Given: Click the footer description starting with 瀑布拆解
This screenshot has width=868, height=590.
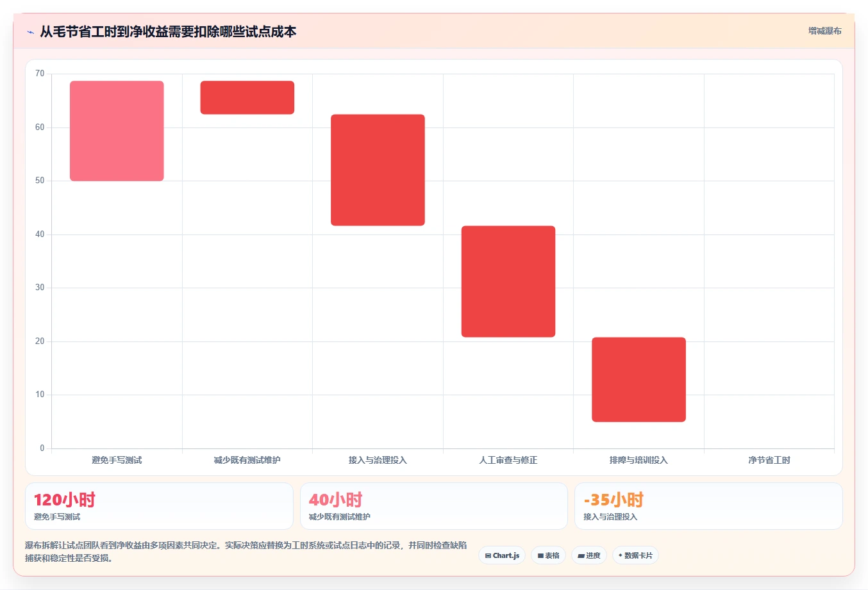Looking at the screenshot, I should pyautogui.click(x=246, y=552).
